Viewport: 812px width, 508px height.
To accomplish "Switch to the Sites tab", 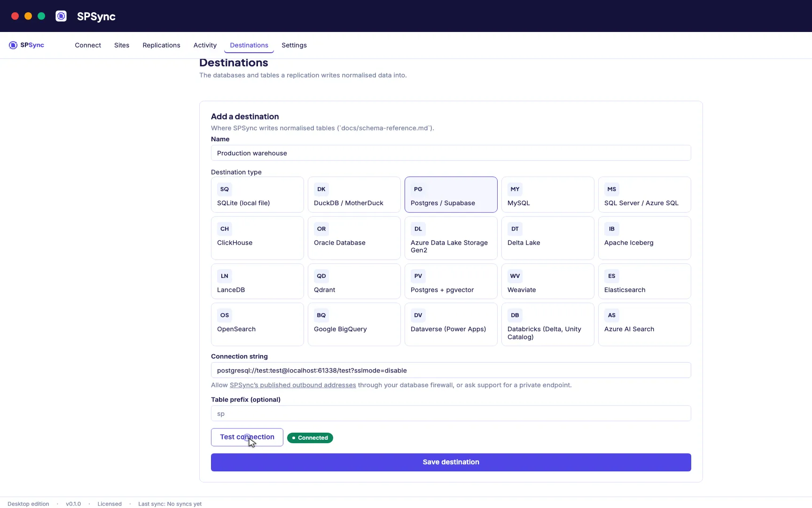I will (x=122, y=45).
